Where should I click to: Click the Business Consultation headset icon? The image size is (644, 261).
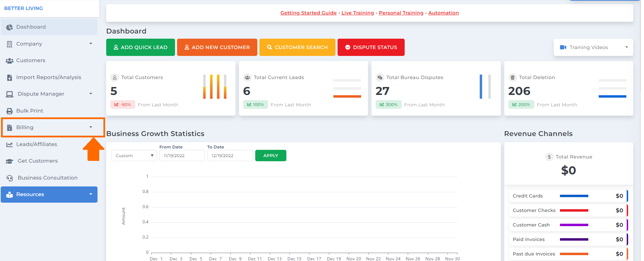pos(10,178)
